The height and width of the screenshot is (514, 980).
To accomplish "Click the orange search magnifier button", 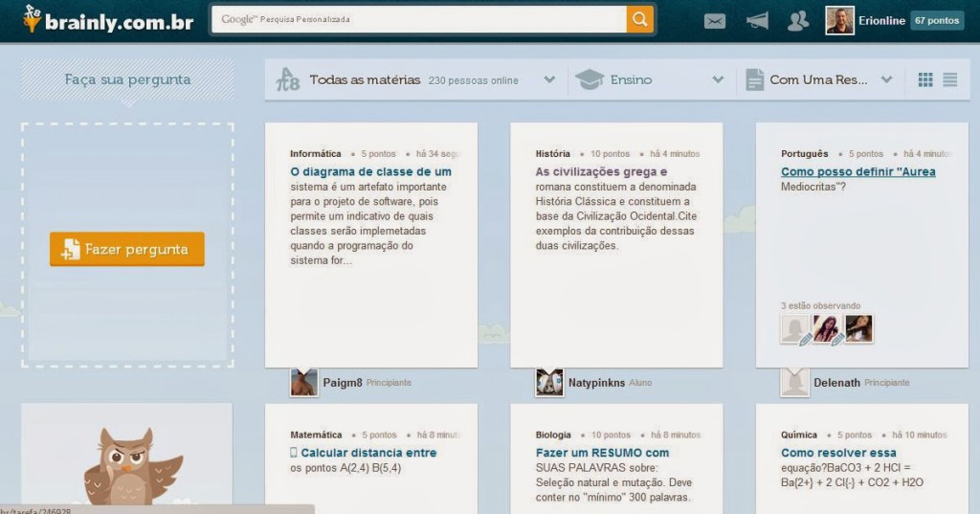I will click(x=640, y=19).
